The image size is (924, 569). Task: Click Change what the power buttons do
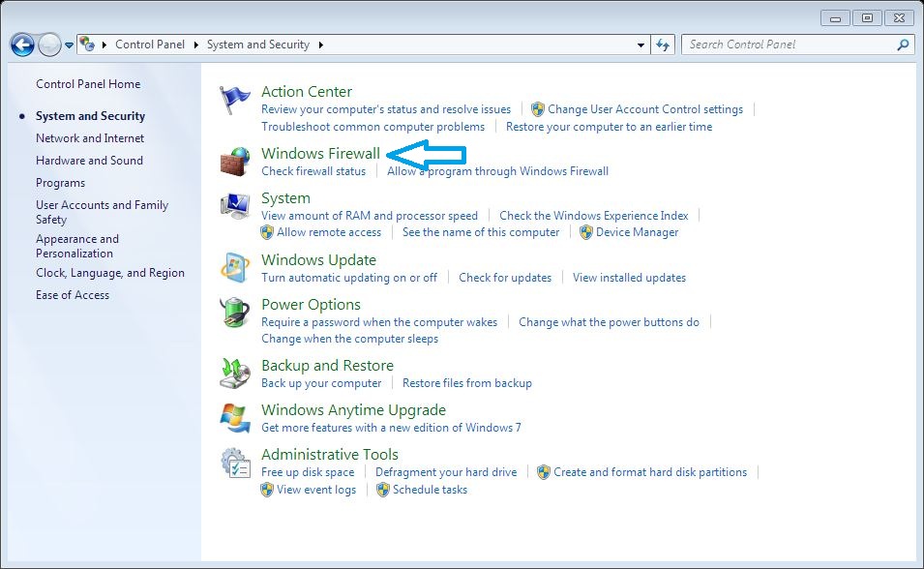click(609, 322)
